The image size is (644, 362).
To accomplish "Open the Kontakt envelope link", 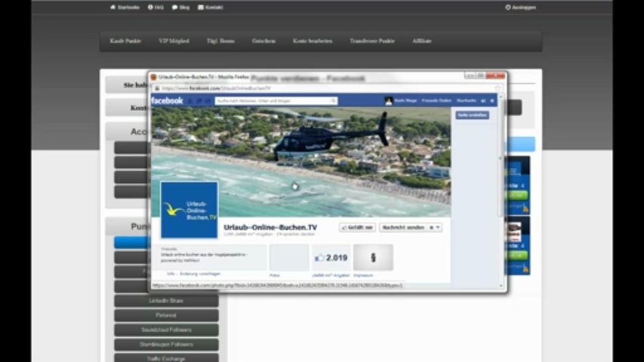I will (x=211, y=7).
